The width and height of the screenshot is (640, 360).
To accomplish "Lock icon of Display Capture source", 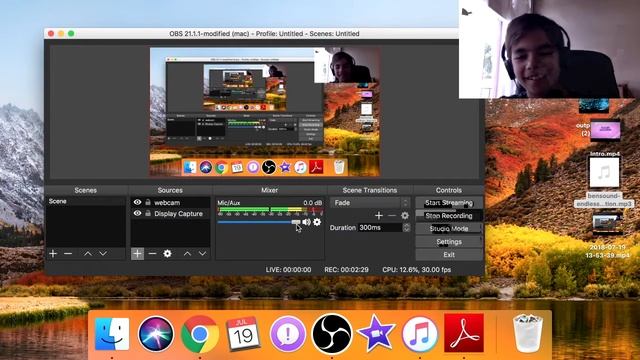I will click(148, 213).
